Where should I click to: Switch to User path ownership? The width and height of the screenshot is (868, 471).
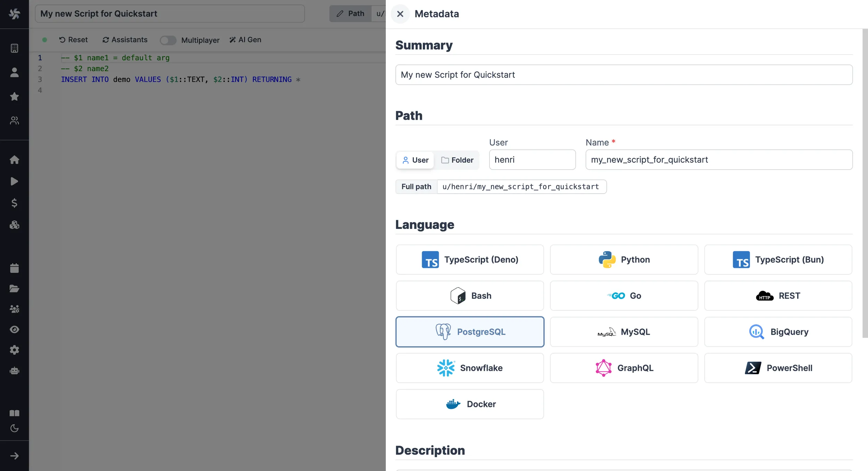point(415,160)
